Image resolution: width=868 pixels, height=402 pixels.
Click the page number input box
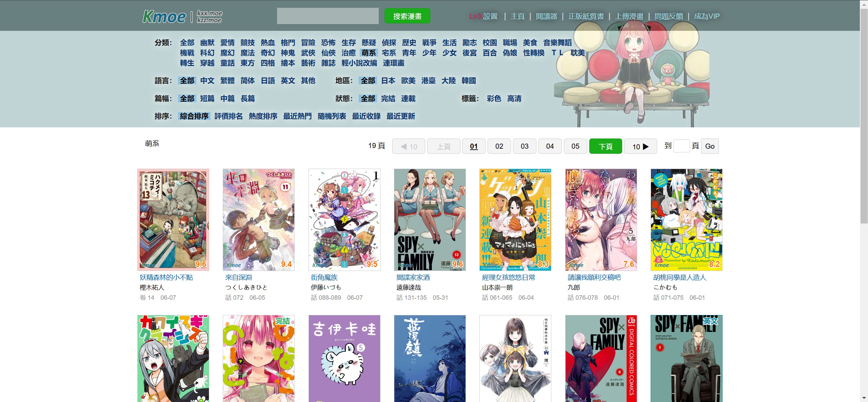(x=682, y=146)
